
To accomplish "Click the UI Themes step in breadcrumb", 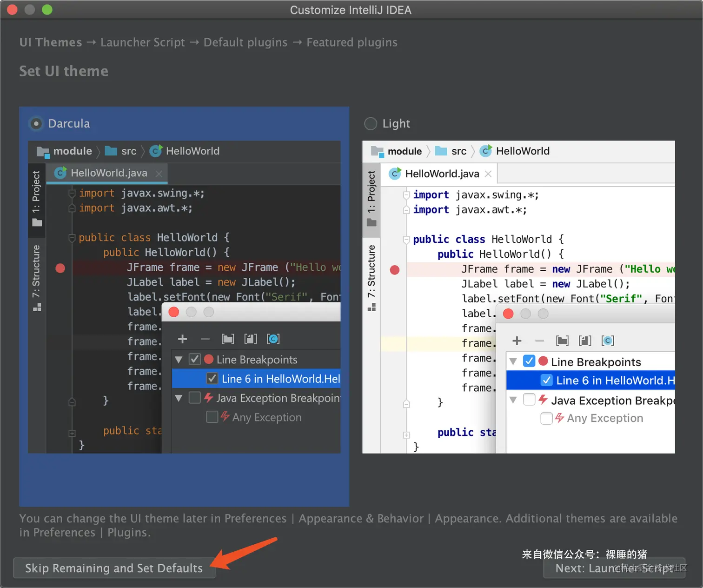I will click(51, 42).
